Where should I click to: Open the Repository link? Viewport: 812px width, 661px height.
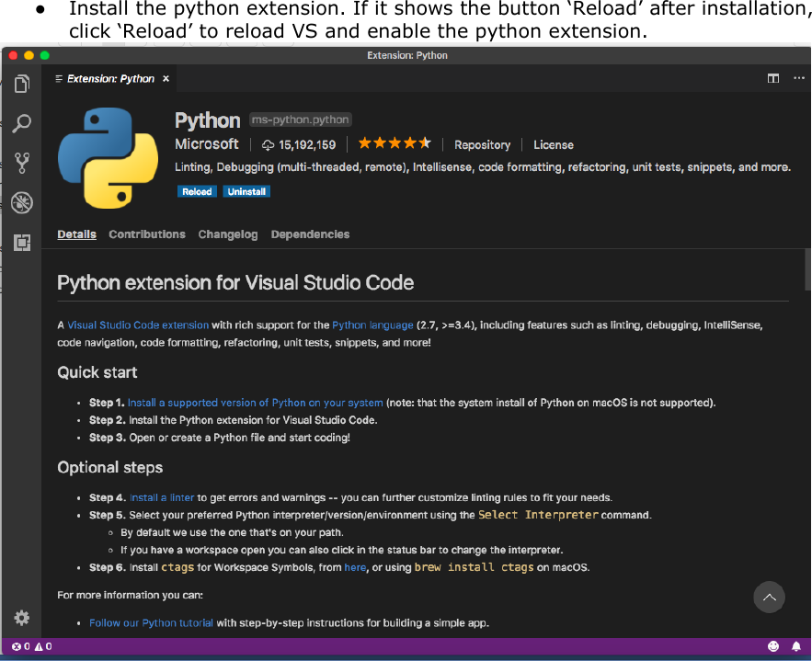click(482, 145)
